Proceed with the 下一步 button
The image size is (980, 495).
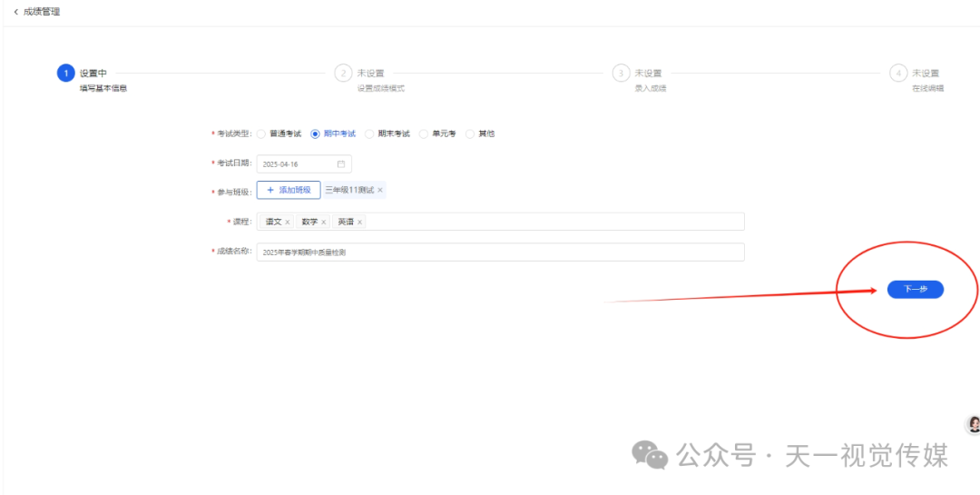pos(915,289)
